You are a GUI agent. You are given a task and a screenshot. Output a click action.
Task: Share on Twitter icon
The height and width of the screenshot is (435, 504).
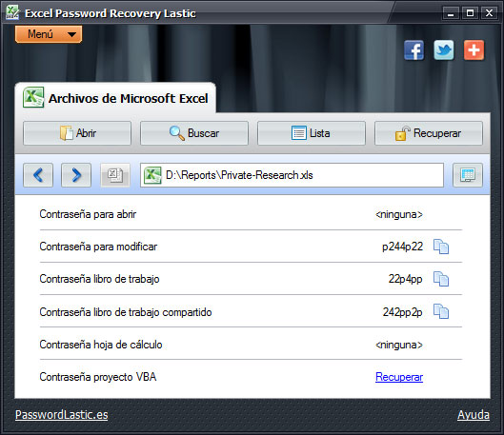click(444, 50)
